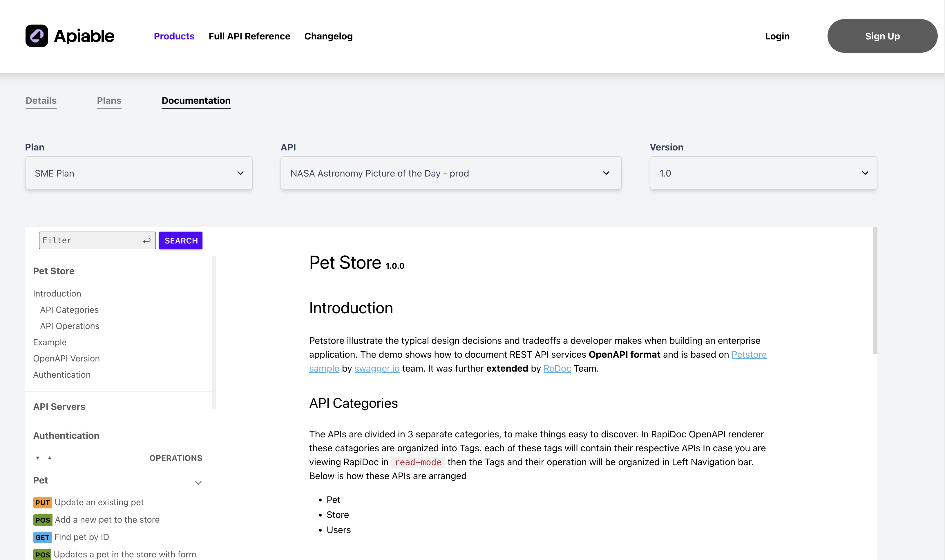Open the API dropdown for NASA Astronomy Picture
945x560 pixels.
[451, 173]
